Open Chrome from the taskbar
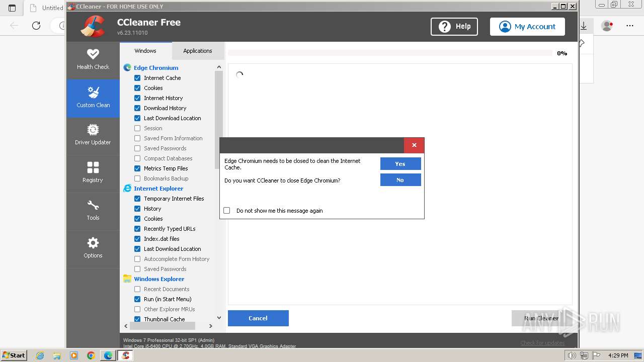The image size is (644, 362). 91,355
